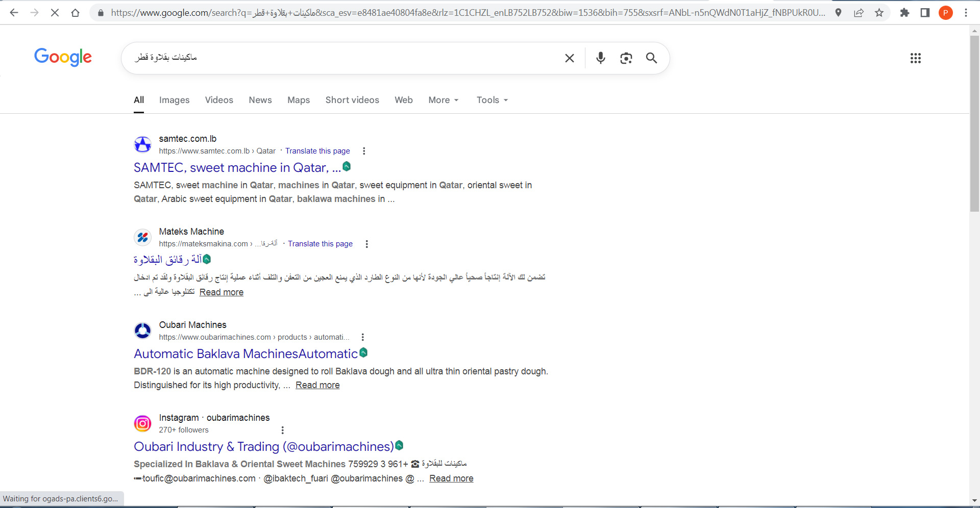Read more of Instagram result snippet
The width and height of the screenshot is (980, 508).
point(451,478)
